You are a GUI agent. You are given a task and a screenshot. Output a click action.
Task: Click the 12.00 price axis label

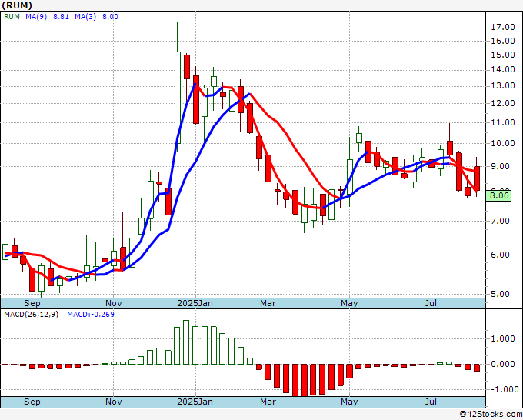point(503,103)
